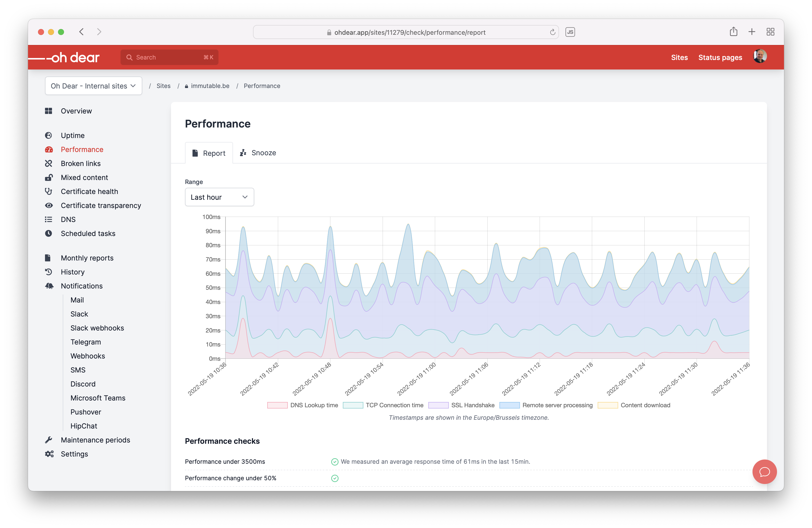812x528 pixels.
Task: Open Mail notification settings
Action: pos(77,300)
